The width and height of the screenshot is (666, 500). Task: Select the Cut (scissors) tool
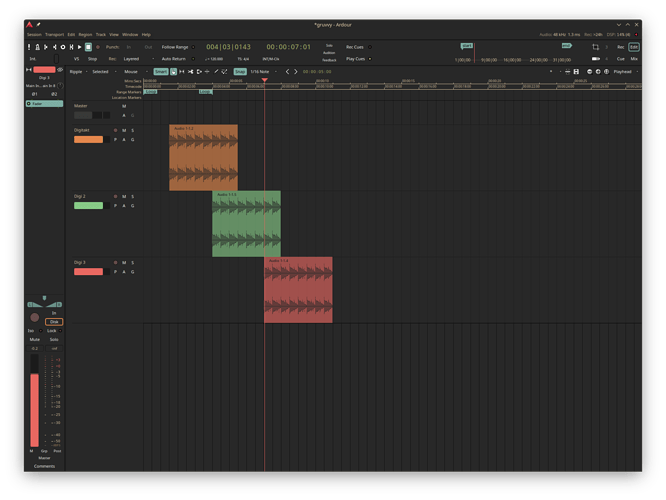(x=189, y=72)
